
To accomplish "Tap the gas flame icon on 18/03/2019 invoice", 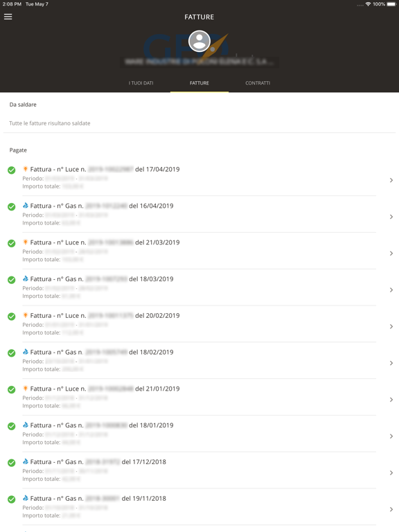I will [25, 279].
